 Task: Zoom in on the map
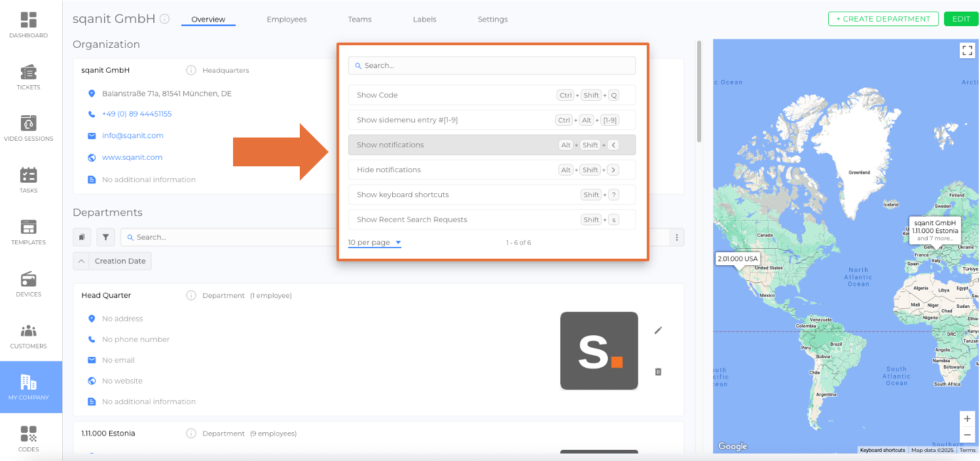966,419
